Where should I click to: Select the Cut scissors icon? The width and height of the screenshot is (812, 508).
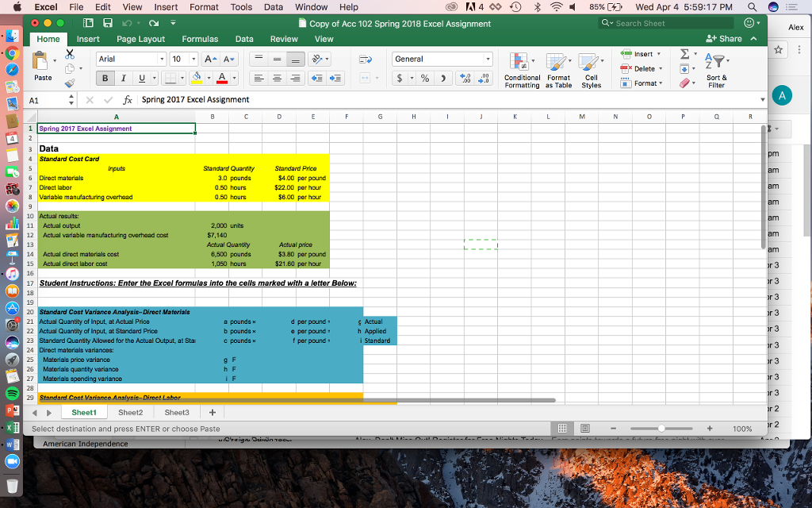[70, 56]
